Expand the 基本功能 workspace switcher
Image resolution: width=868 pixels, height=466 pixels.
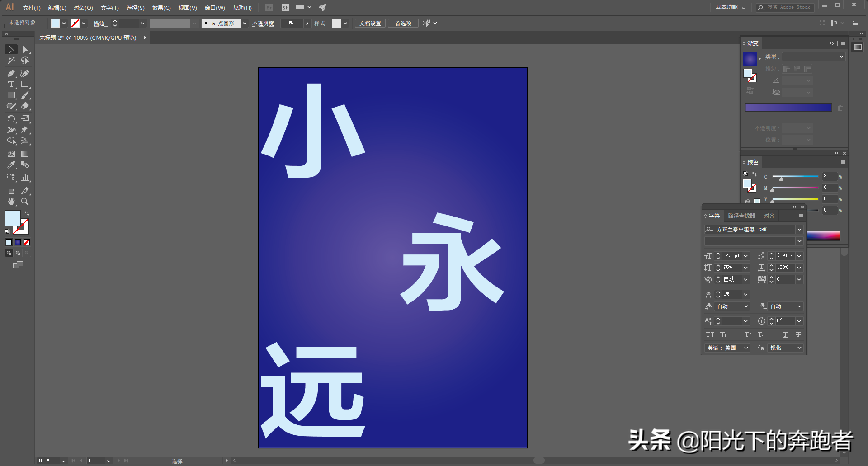(x=731, y=7)
